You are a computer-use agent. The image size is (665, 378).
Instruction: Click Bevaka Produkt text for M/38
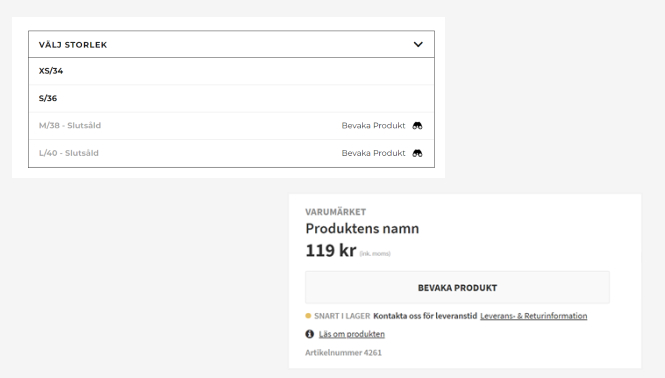(x=373, y=126)
